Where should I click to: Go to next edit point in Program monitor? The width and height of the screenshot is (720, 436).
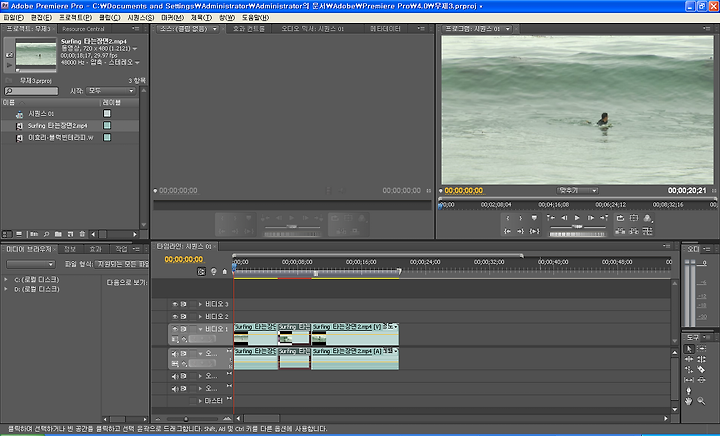click(x=604, y=218)
